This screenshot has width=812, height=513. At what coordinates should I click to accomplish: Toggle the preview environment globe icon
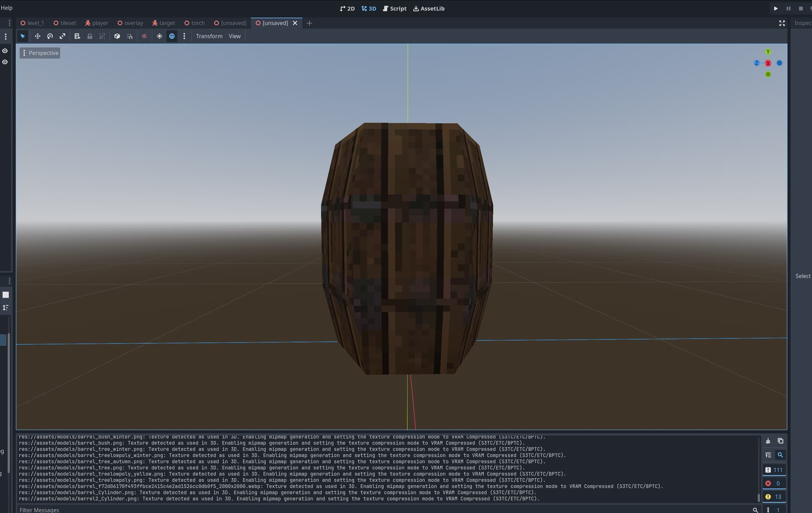[x=172, y=36]
